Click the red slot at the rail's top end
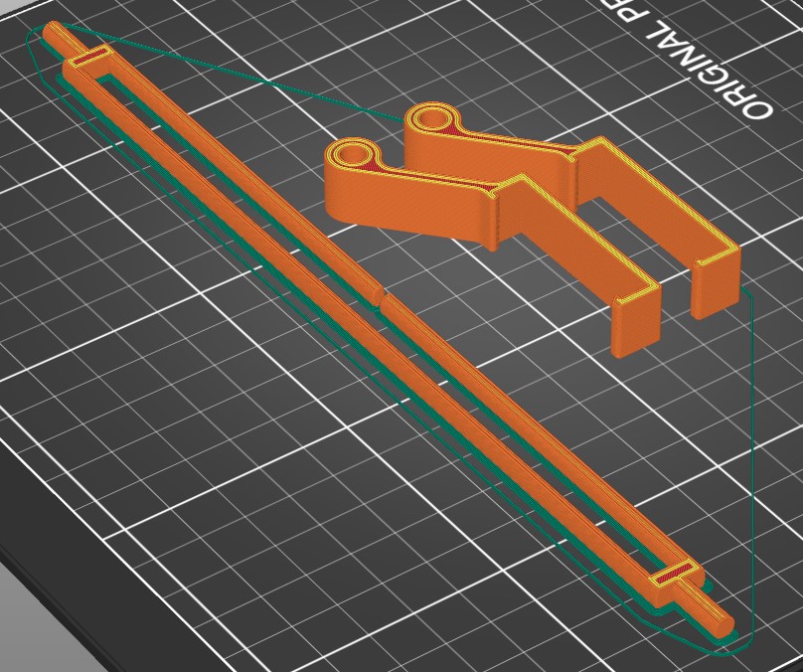The height and width of the screenshot is (672, 803). coord(91,57)
